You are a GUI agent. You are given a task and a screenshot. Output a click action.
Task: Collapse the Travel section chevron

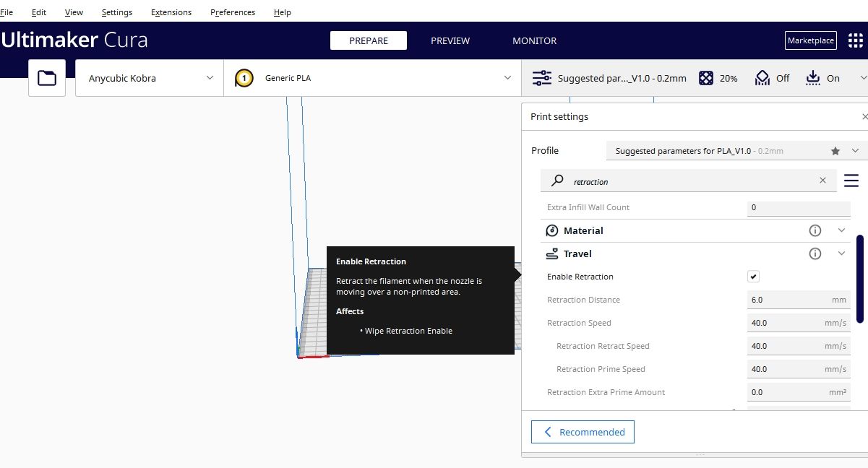[x=841, y=253]
